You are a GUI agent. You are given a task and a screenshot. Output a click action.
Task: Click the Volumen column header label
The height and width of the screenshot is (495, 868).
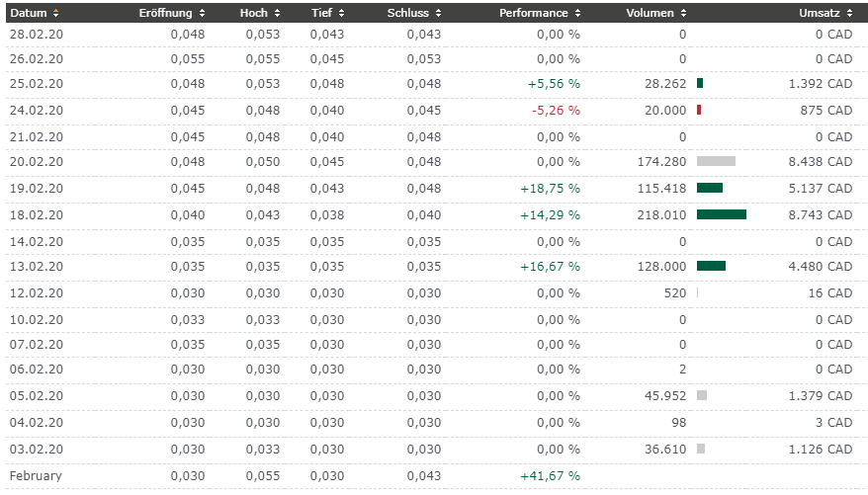tap(650, 14)
